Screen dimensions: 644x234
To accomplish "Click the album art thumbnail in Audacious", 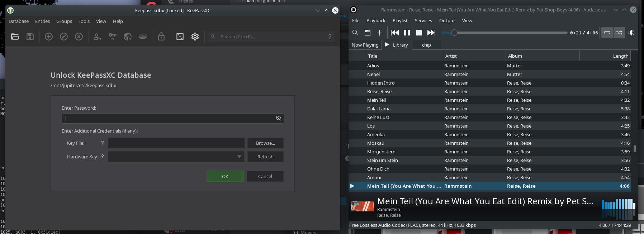I will 363,206.
